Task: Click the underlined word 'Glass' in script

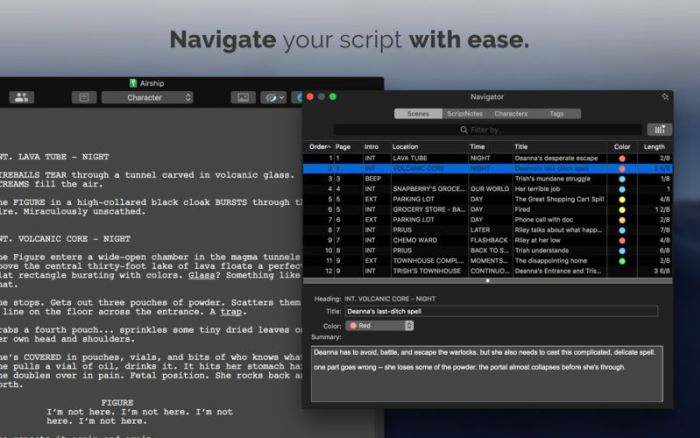Action: (201, 275)
